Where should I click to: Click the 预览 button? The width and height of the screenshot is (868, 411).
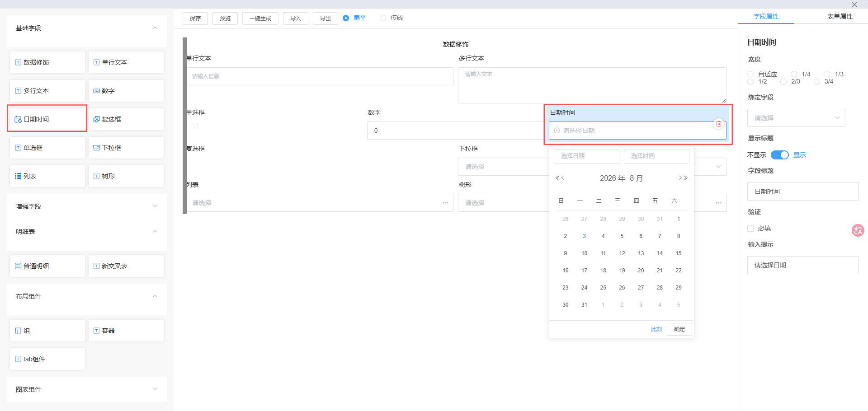click(225, 19)
